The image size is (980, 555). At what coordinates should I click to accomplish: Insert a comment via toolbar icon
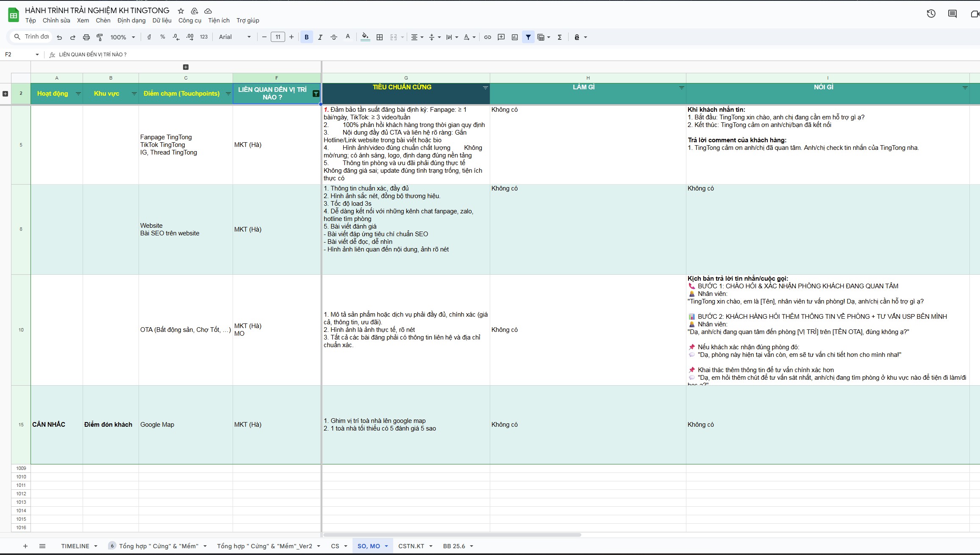pos(501,37)
